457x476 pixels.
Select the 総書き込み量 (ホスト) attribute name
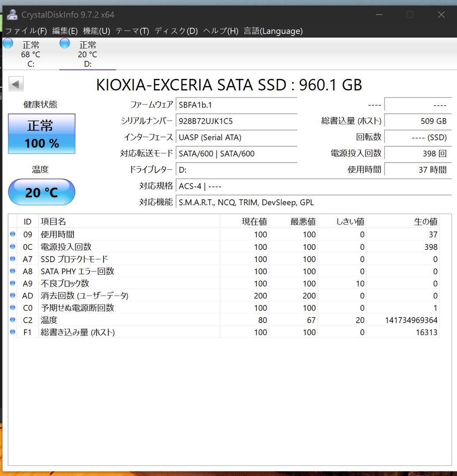(78, 332)
